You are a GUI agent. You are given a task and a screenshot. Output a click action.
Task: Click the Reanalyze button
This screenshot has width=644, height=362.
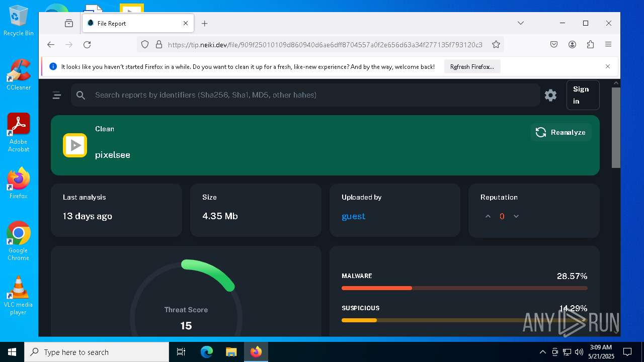click(561, 132)
